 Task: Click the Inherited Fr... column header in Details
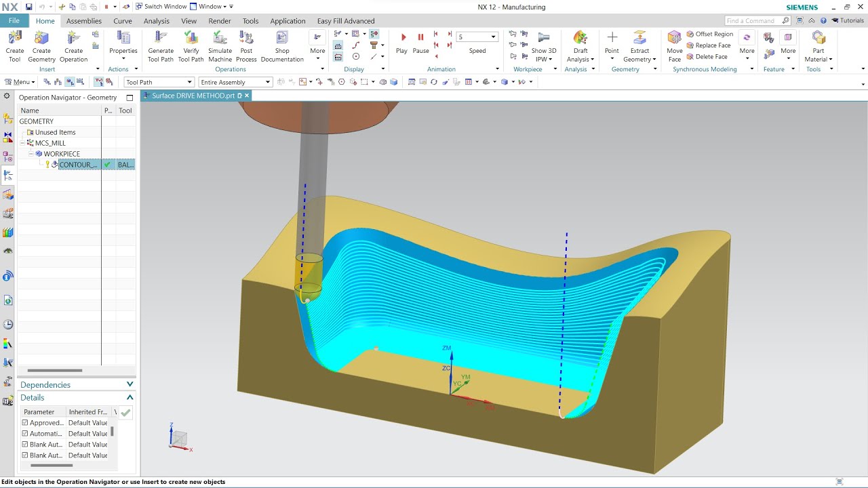89,411
